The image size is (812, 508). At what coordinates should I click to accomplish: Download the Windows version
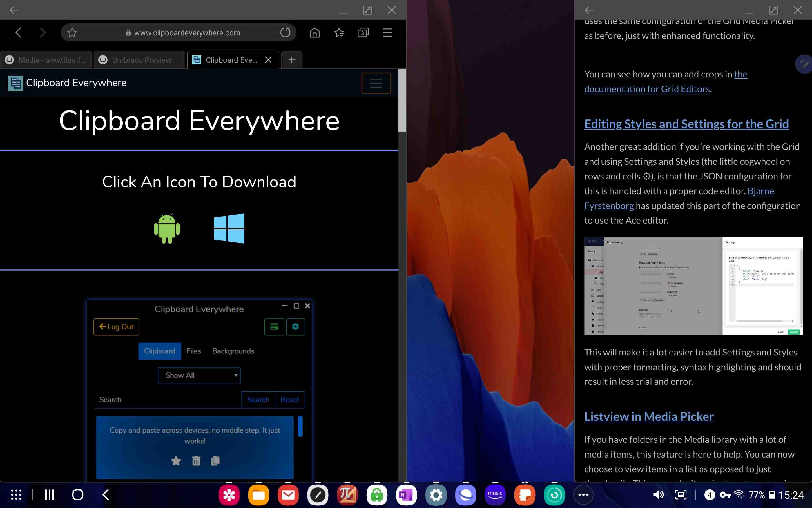click(x=229, y=228)
